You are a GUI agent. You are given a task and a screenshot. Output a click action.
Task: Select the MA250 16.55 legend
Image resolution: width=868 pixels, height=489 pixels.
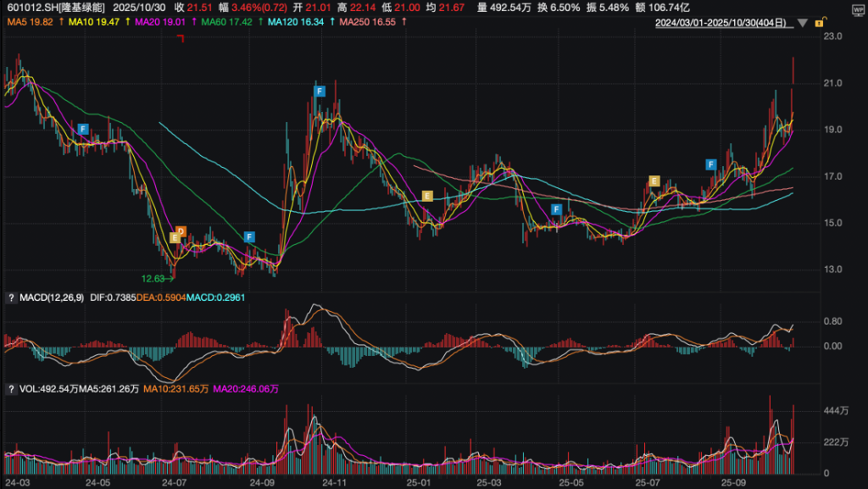[368, 22]
